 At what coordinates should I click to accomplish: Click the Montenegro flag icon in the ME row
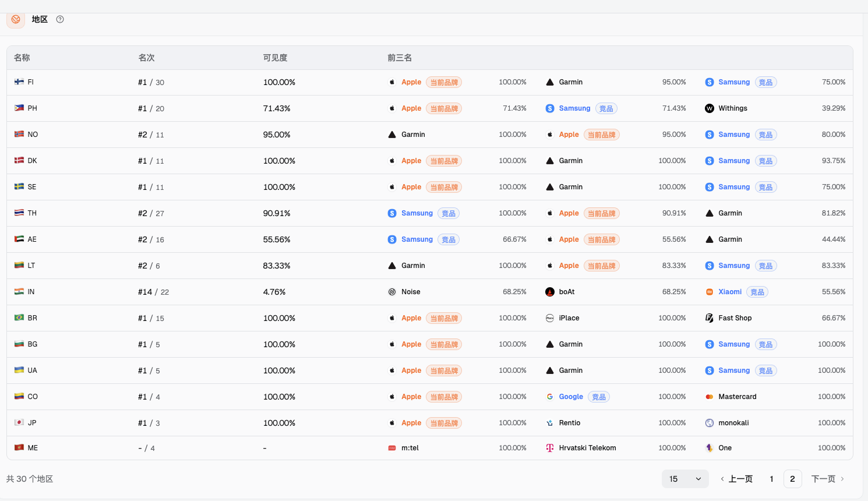click(19, 448)
